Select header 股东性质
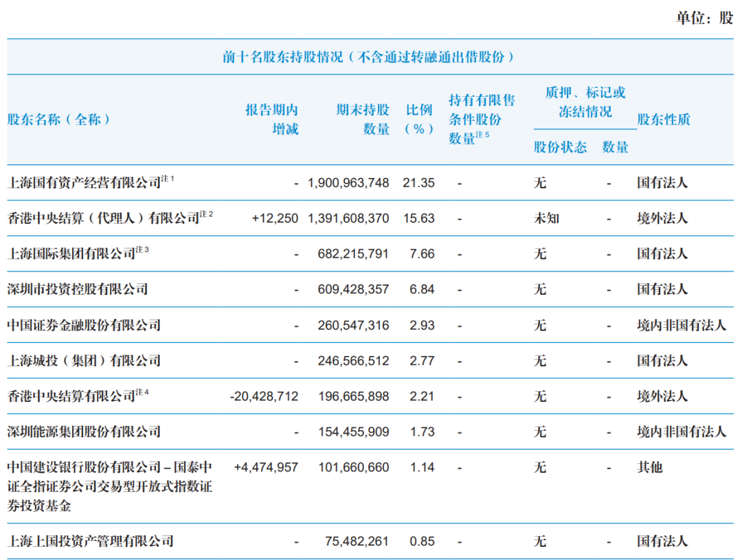The image size is (742, 560). pyautogui.click(x=664, y=120)
